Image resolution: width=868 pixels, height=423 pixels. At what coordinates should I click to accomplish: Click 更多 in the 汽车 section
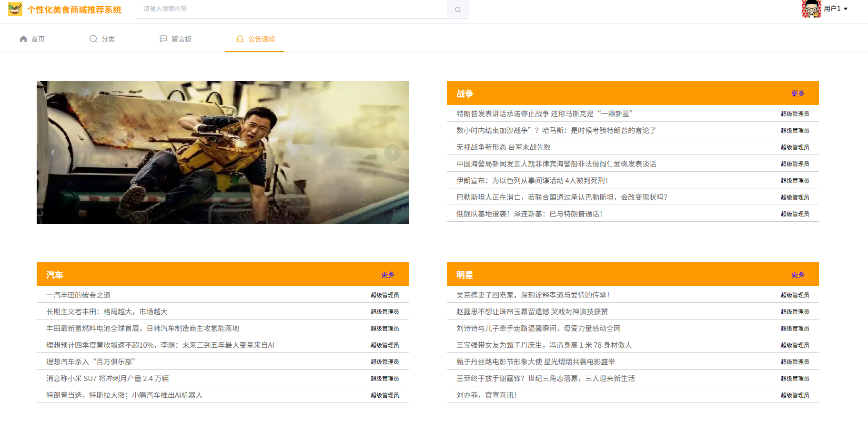[x=388, y=275]
